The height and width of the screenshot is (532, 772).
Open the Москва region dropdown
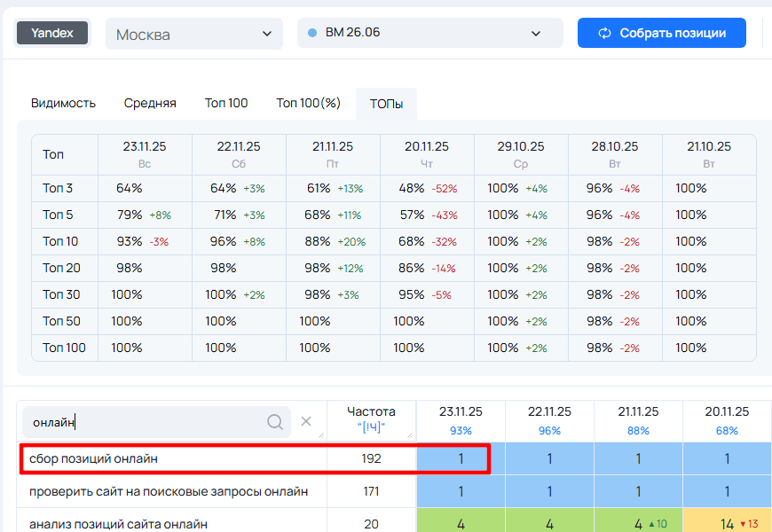pyautogui.click(x=193, y=34)
